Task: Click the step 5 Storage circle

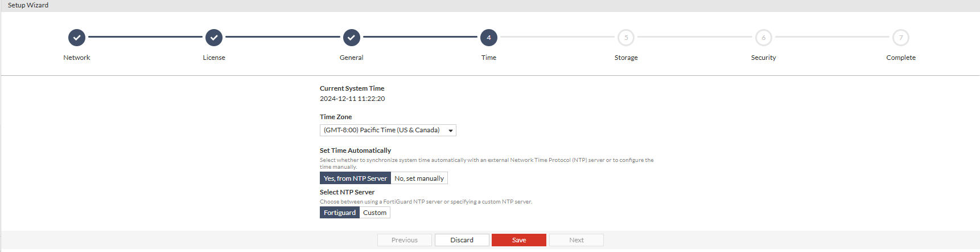Action: 626,38
